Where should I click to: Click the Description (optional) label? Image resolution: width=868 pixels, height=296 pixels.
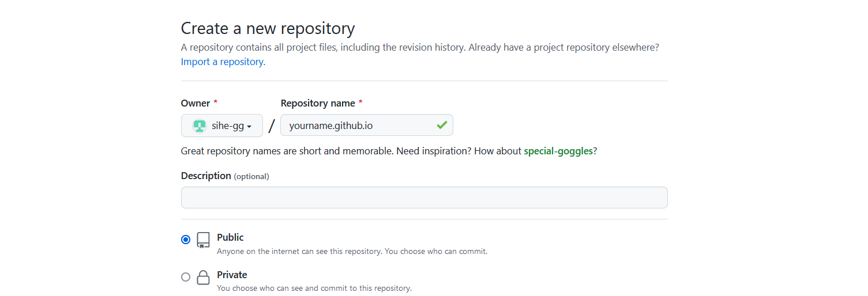[225, 176]
